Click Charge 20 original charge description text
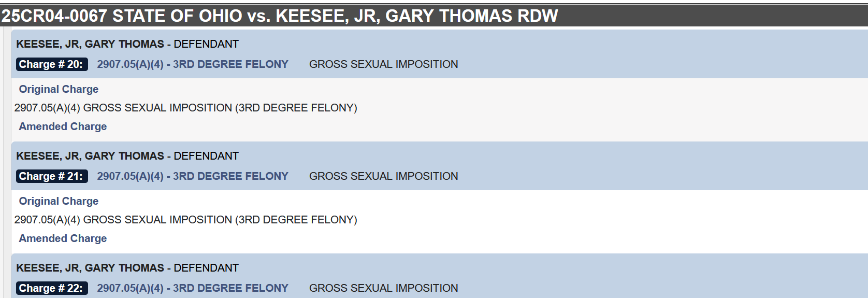Viewport: 868px width, 298px height. 186,108
